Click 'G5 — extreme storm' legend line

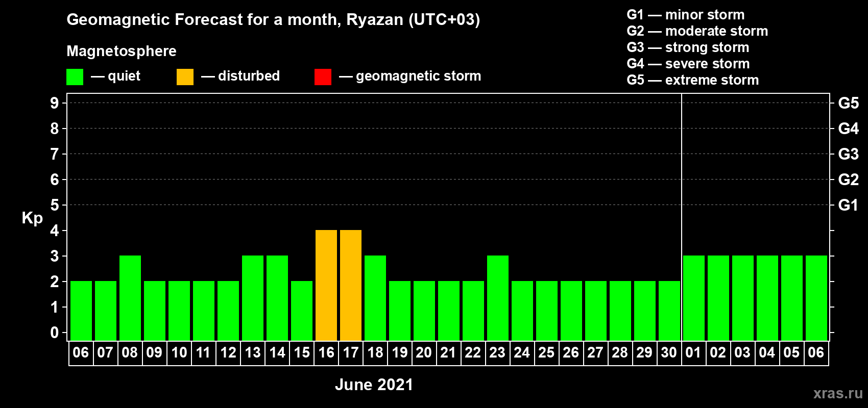[x=693, y=80]
